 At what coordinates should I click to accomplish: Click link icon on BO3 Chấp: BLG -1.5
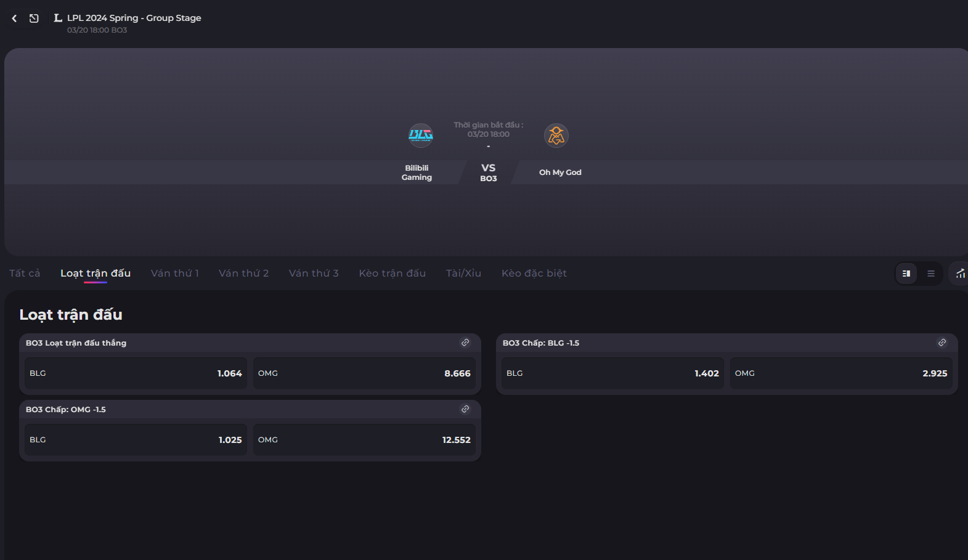(x=942, y=343)
